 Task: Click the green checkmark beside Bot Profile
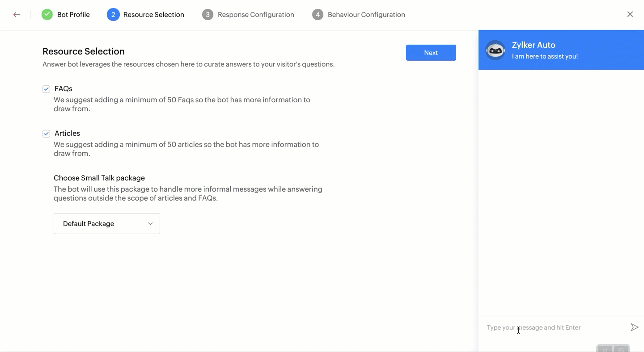(x=47, y=15)
